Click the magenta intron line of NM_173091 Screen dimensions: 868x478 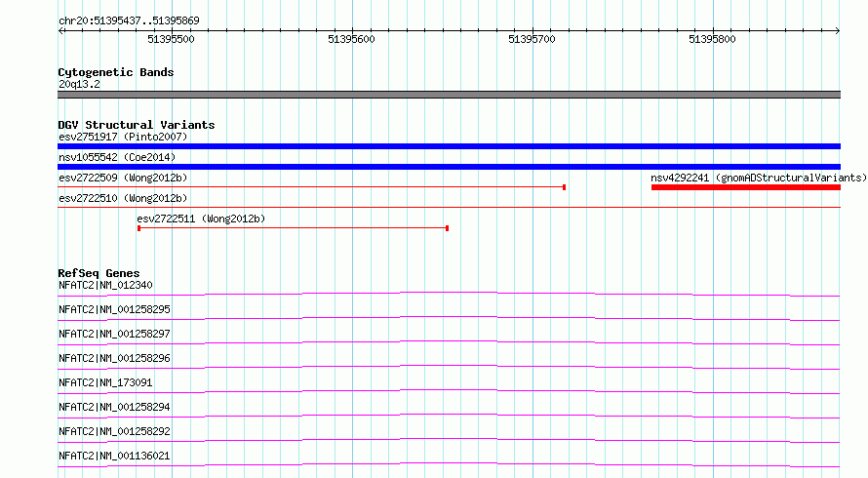449,391
